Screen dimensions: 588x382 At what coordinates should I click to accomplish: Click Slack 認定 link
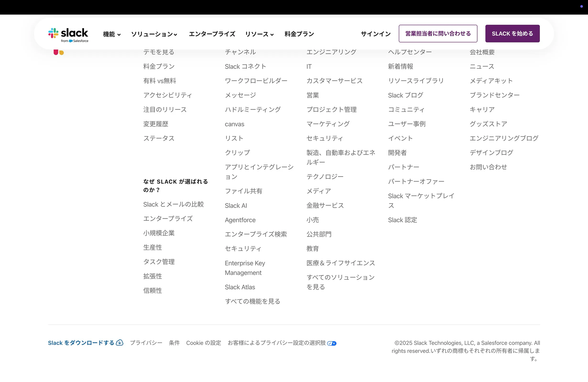coord(402,220)
